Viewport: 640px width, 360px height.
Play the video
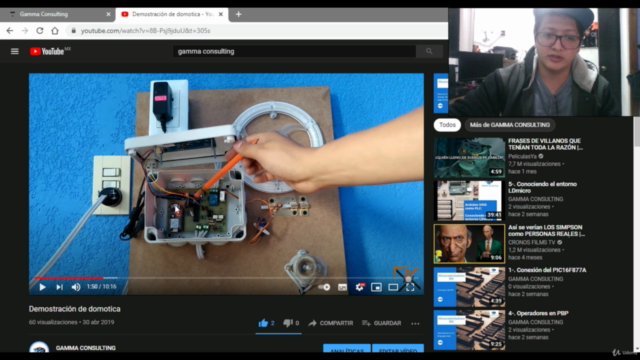coord(42,287)
